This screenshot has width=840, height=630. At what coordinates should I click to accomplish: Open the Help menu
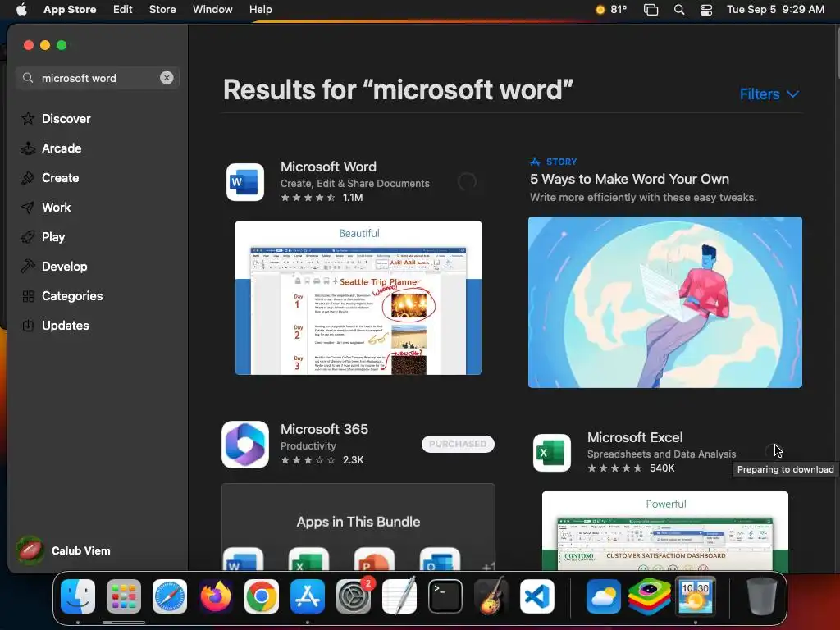click(260, 10)
